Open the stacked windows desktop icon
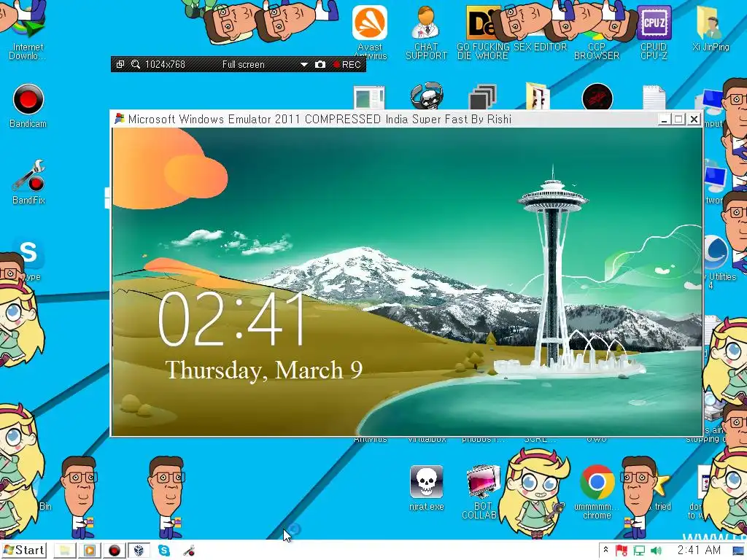 coord(483,97)
